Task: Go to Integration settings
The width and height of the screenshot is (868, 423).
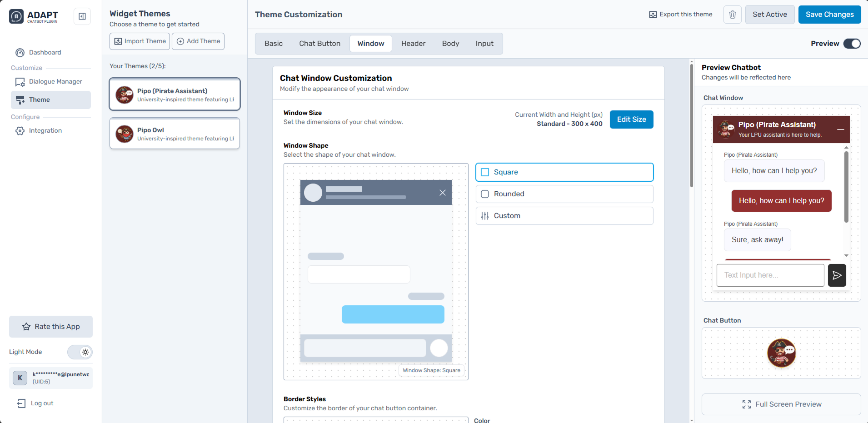Action: pos(45,131)
